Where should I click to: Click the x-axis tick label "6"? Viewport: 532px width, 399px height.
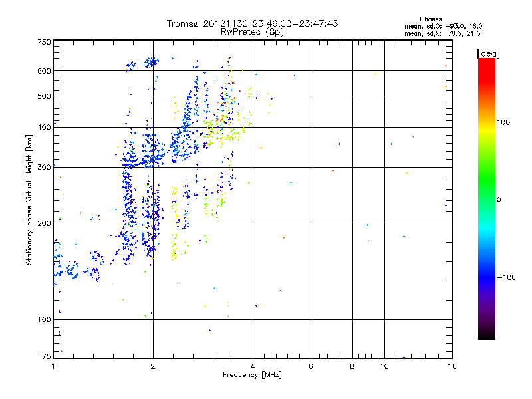coord(311,366)
